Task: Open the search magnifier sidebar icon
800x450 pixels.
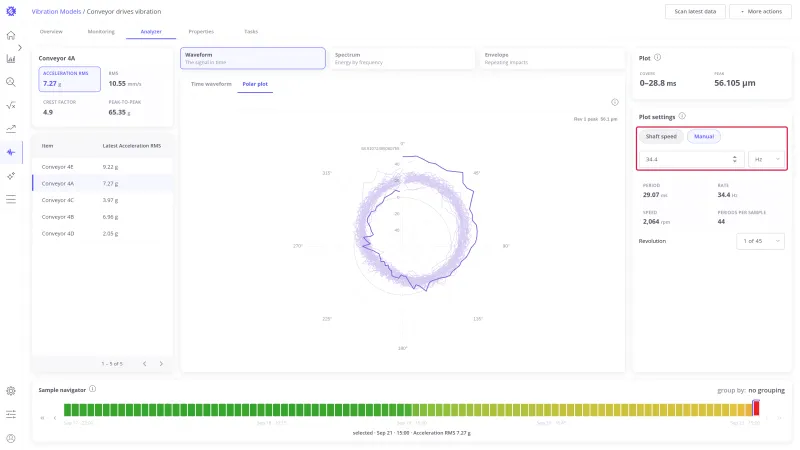Action: coord(11,82)
